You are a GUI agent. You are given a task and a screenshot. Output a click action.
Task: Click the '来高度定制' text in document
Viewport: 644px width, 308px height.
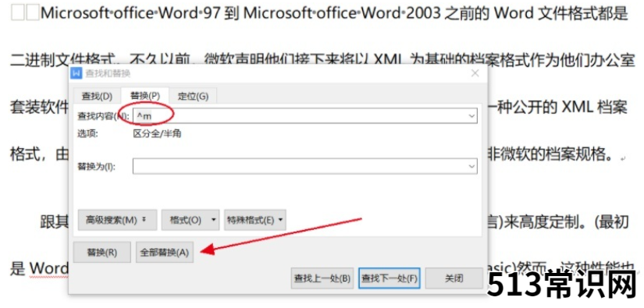pyautogui.click(x=542, y=222)
